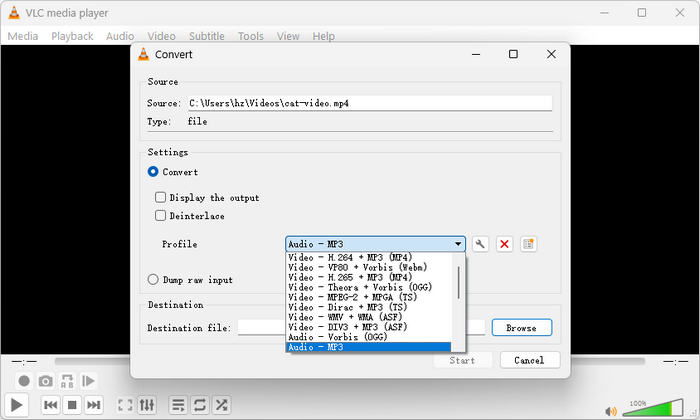Click the edit selected profile wrench icon
Viewport: 700px width, 420px height.
480,244
